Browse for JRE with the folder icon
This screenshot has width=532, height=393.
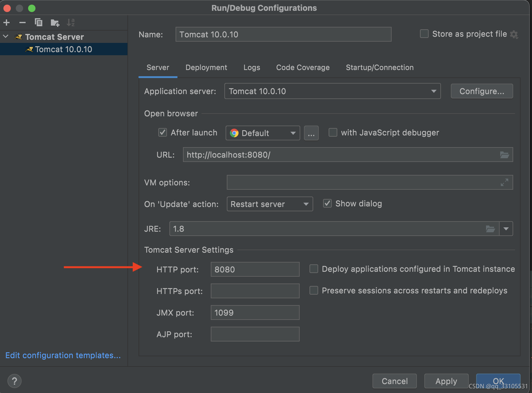tap(490, 229)
